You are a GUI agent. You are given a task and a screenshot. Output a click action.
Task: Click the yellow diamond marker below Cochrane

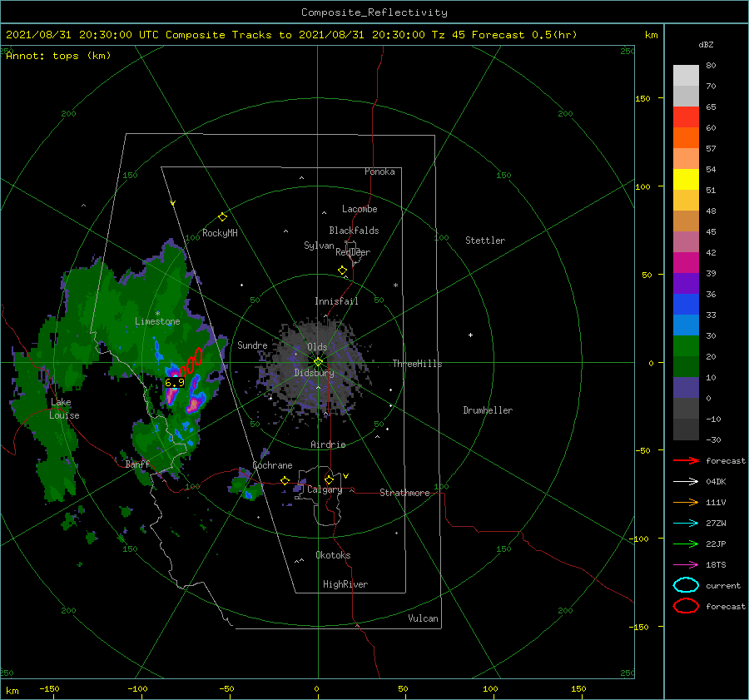285,480
